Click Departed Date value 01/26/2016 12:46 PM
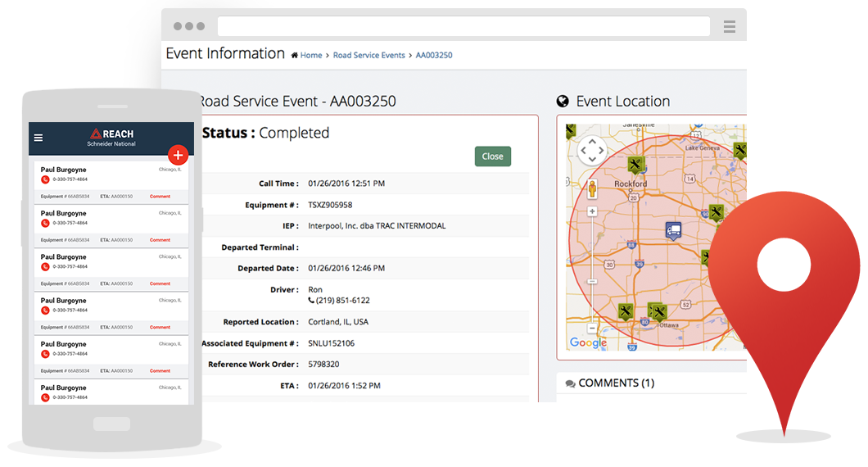Viewport: 868px width, 467px height. (x=346, y=268)
